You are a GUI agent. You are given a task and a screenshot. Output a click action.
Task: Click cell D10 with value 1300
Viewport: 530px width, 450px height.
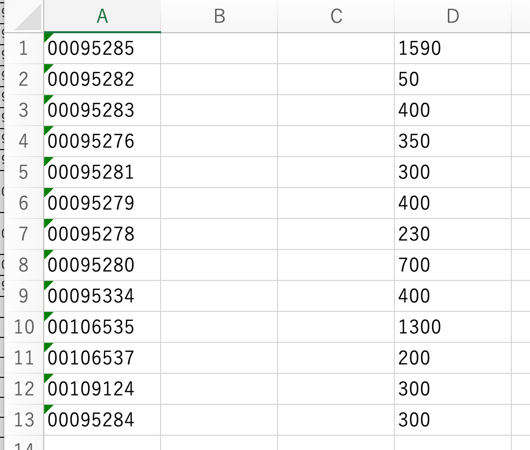tap(453, 327)
